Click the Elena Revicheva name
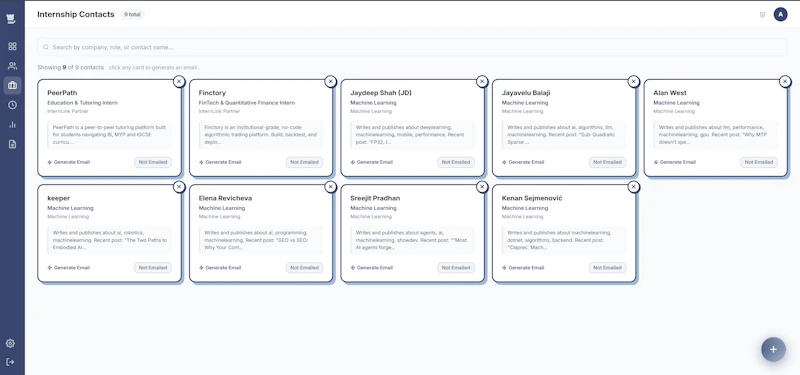 pos(226,198)
